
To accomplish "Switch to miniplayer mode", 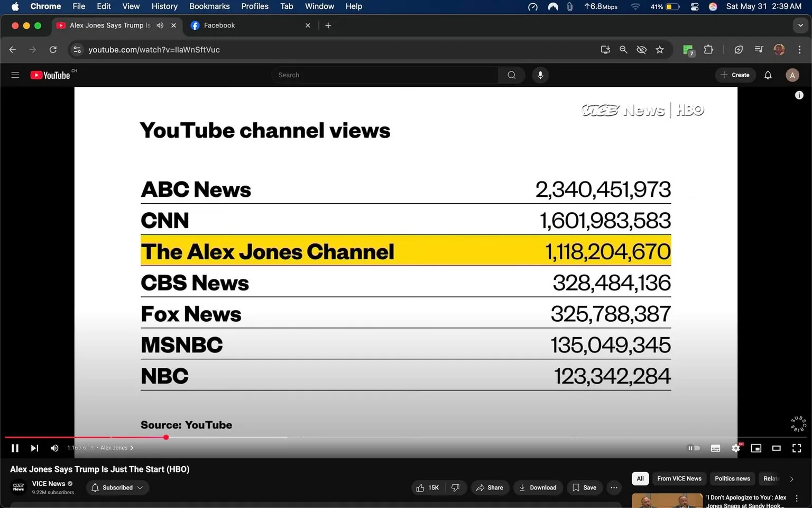I will [x=756, y=448].
